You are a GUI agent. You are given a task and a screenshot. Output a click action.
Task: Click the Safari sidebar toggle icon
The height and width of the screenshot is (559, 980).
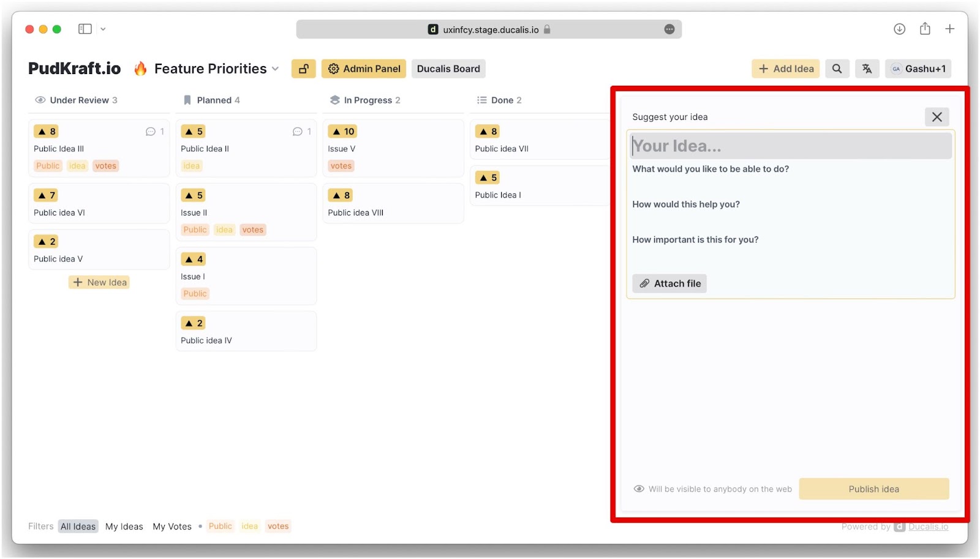click(85, 29)
